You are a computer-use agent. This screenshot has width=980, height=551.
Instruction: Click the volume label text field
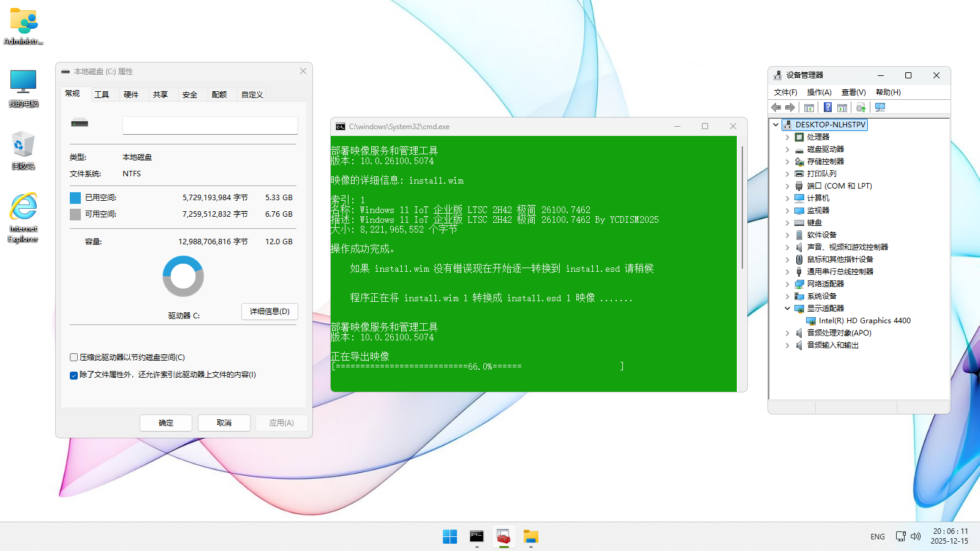click(x=210, y=126)
